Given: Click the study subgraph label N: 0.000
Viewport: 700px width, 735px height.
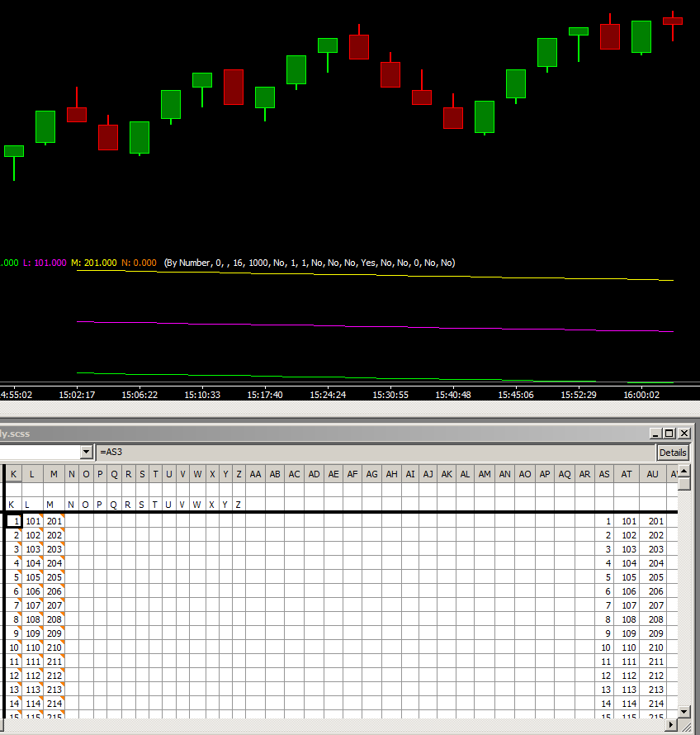Looking at the screenshot, I should coord(140,263).
